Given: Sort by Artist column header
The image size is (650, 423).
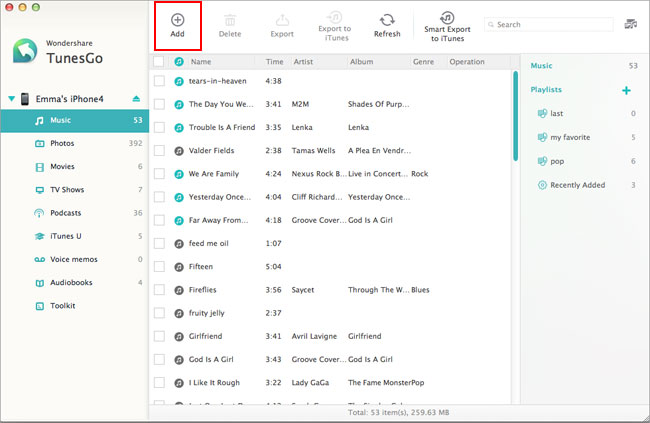Looking at the screenshot, I should click(303, 62).
